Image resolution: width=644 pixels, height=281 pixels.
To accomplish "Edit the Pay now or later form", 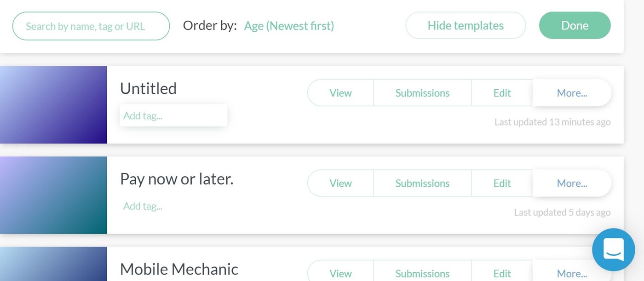I will (501, 183).
